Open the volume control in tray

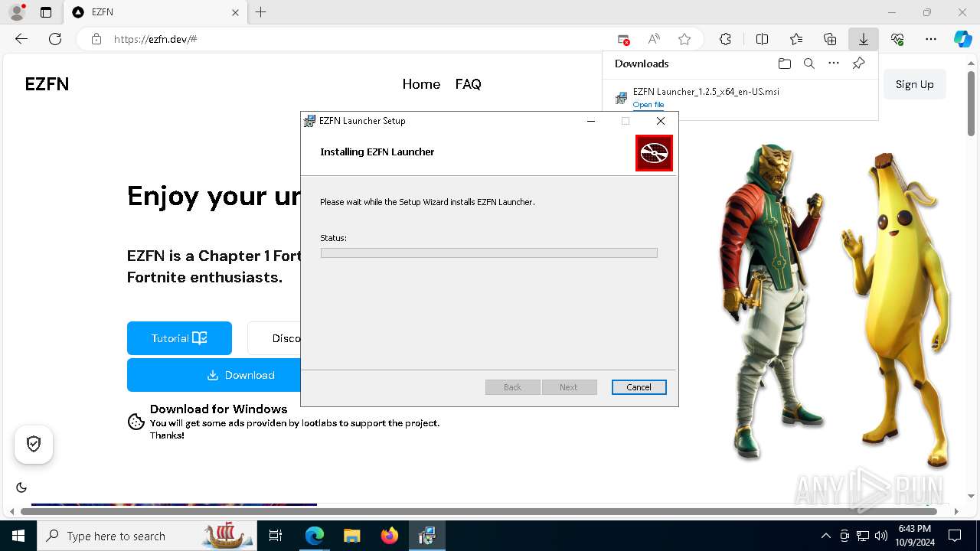coord(881,536)
